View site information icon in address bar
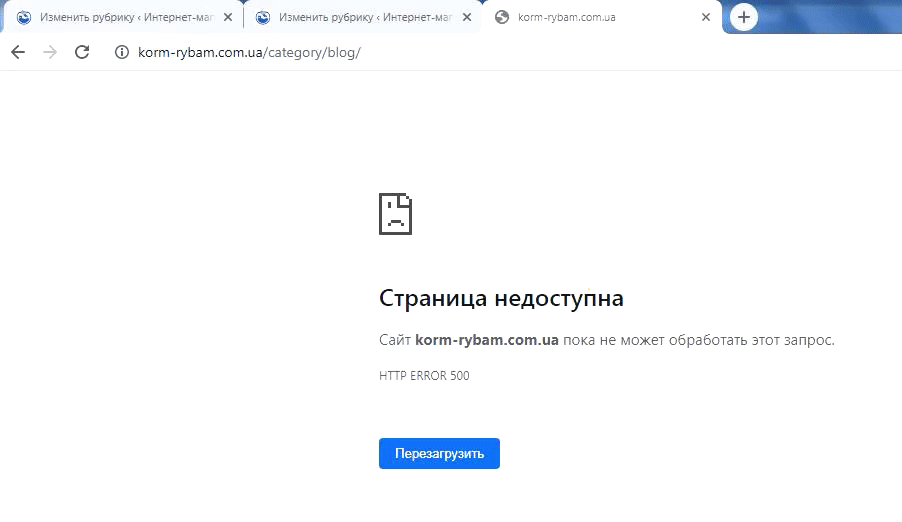This screenshot has height=522, width=902. pos(121,52)
